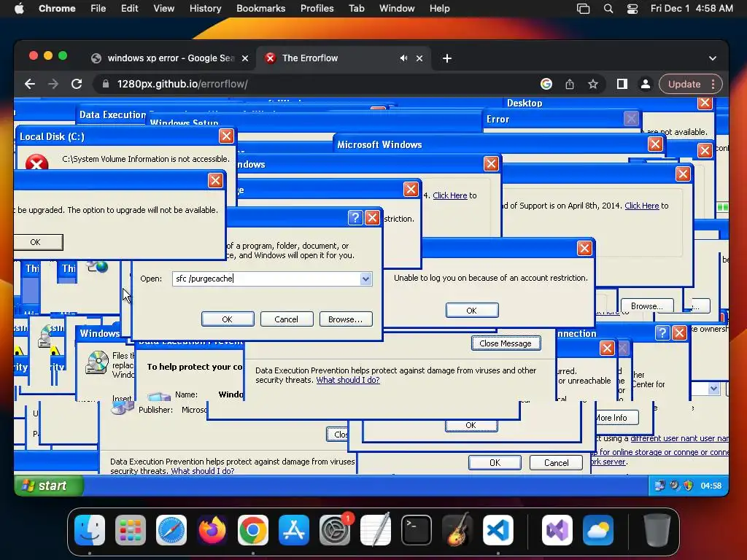Open Safari from the Dock
The height and width of the screenshot is (560, 747).
pyautogui.click(x=171, y=530)
